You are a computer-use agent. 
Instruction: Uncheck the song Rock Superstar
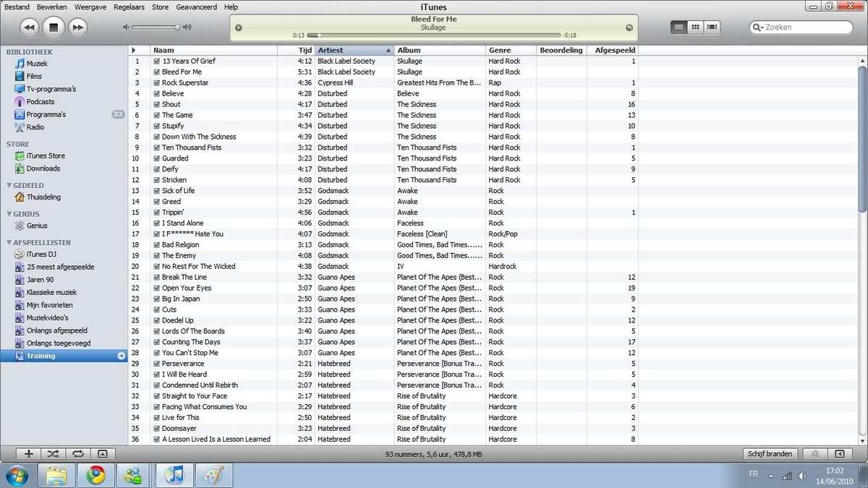156,83
